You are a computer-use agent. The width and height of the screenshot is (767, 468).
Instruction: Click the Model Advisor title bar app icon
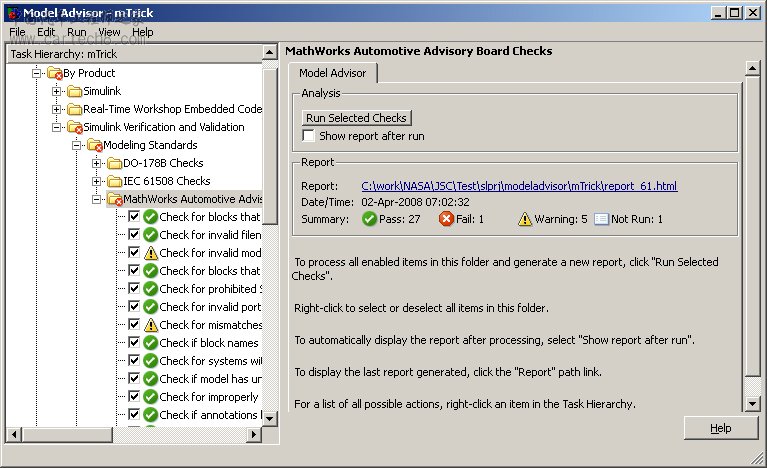(x=15, y=13)
